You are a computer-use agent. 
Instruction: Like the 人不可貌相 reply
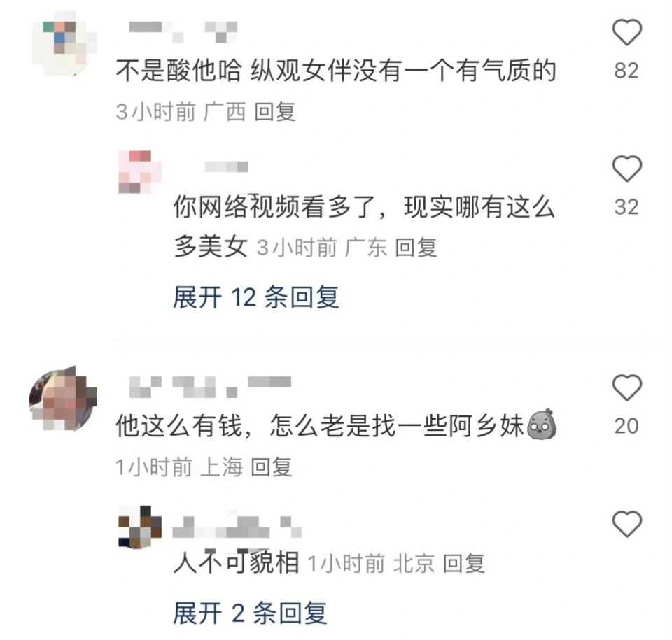[x=627, y=523]
